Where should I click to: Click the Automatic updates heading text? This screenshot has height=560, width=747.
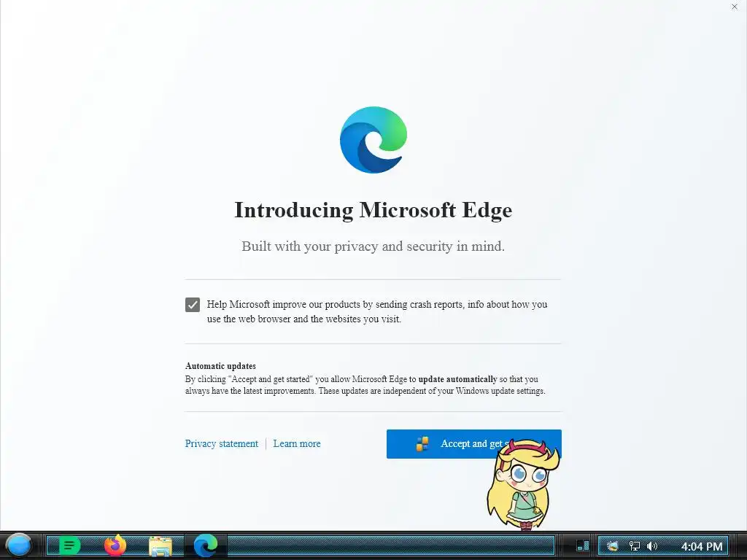pos(220,366)
